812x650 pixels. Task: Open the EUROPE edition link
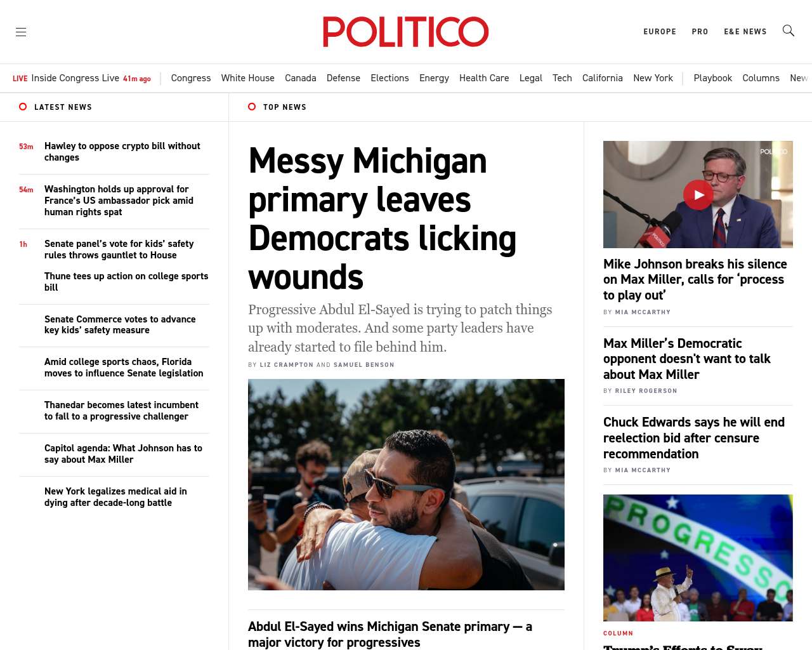click(x=660, y=32)
